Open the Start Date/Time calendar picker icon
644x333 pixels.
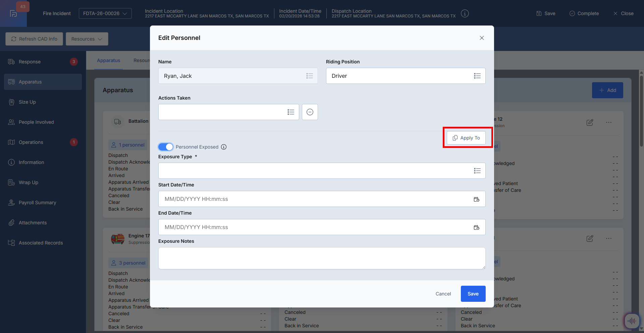pos(476,199)
